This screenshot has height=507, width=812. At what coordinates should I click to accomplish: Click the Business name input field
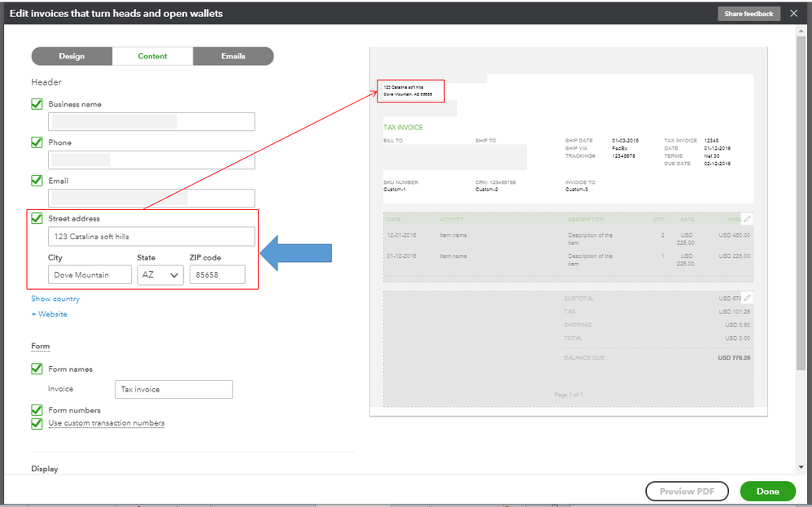(151, 122)
